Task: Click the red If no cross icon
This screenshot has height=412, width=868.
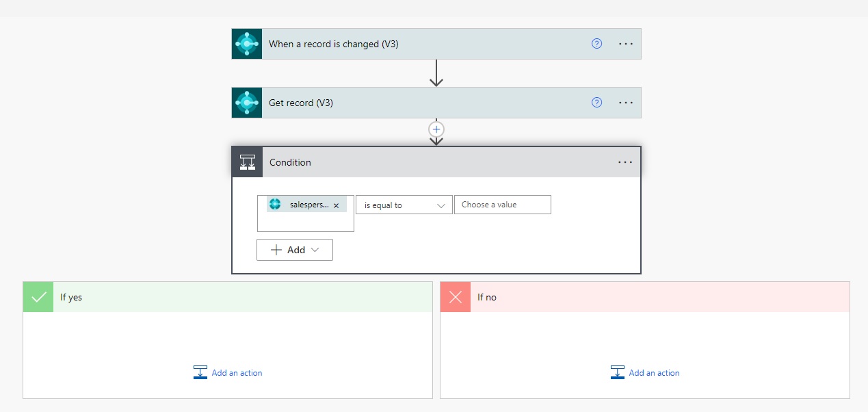Action: [456, 297]
